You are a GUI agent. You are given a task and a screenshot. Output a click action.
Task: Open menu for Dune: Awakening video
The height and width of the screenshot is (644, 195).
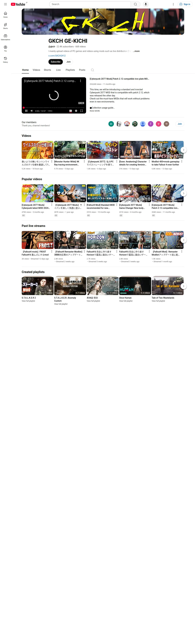(x=149, y=161)
